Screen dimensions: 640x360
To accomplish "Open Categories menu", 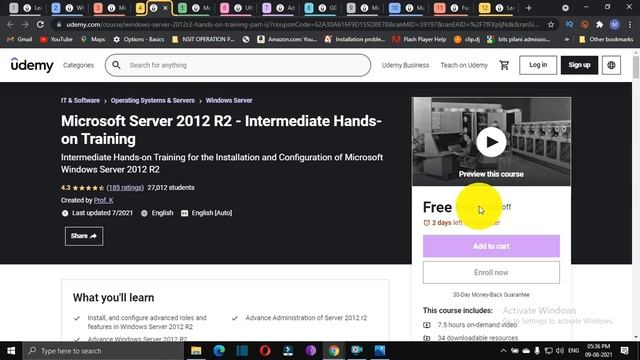I will [x=78, y=65].
